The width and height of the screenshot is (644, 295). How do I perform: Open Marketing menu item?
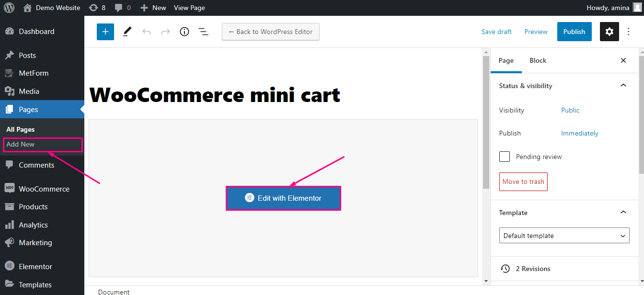42,243
